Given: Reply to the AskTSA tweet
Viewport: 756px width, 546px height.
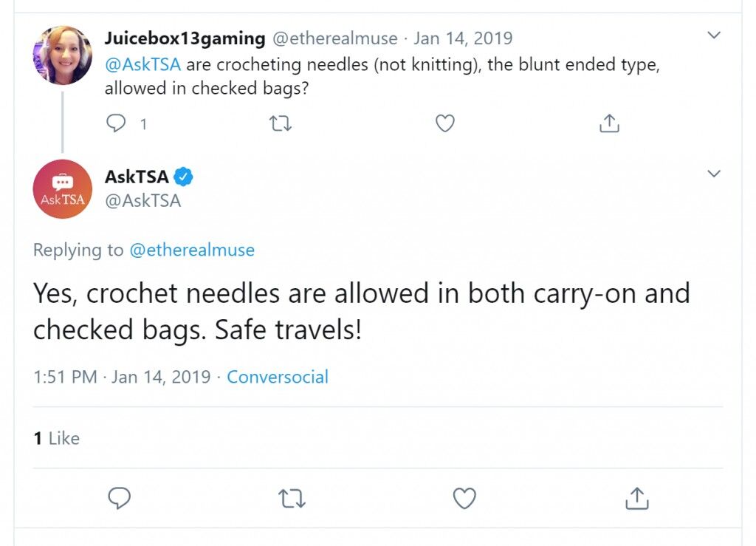Looking at the screenshot, I should (119, 498).
